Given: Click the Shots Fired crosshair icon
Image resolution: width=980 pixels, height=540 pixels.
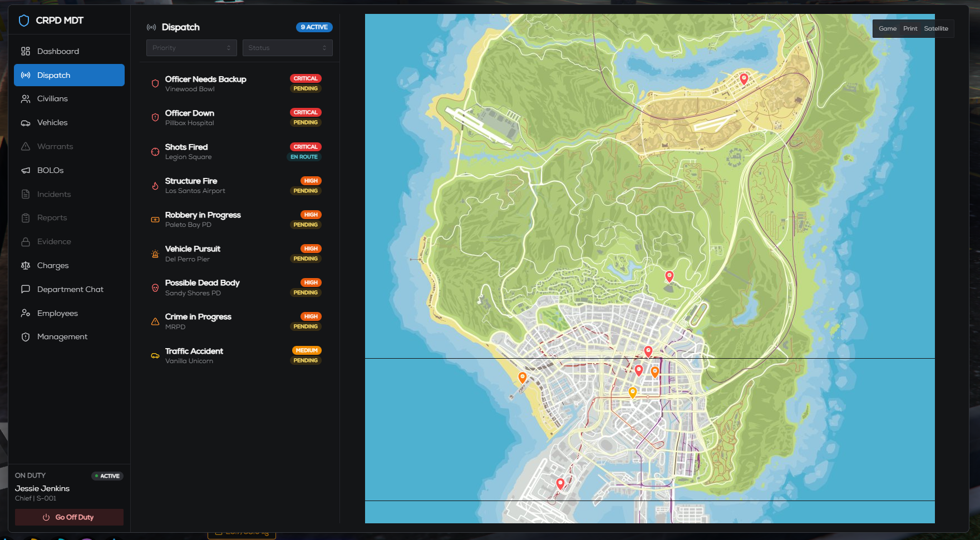Looking at the screenshot, I should (x=155, y=152).
